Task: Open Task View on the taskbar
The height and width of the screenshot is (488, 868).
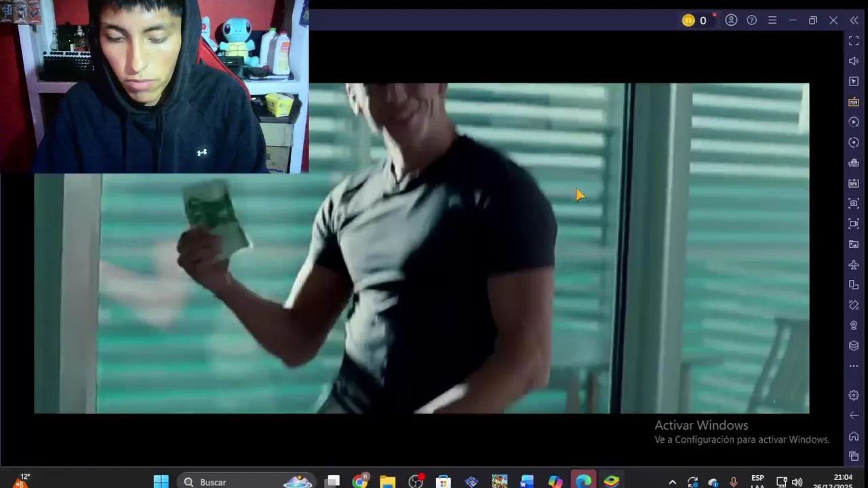Action: tap(332, 482)
